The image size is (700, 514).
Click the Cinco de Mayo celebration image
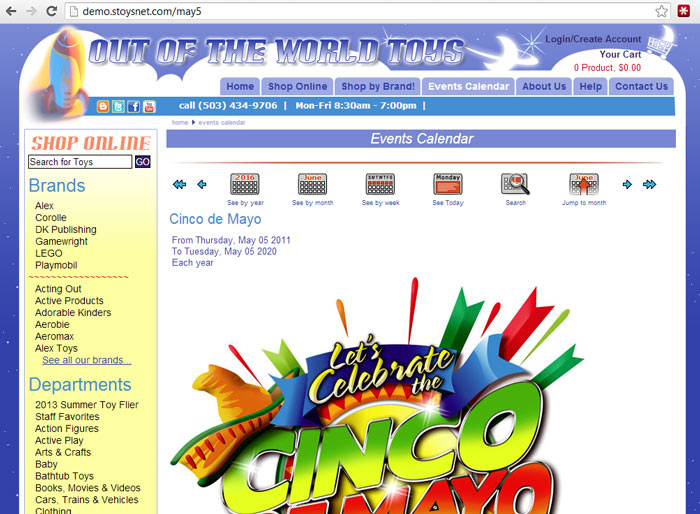click(377, 395)
